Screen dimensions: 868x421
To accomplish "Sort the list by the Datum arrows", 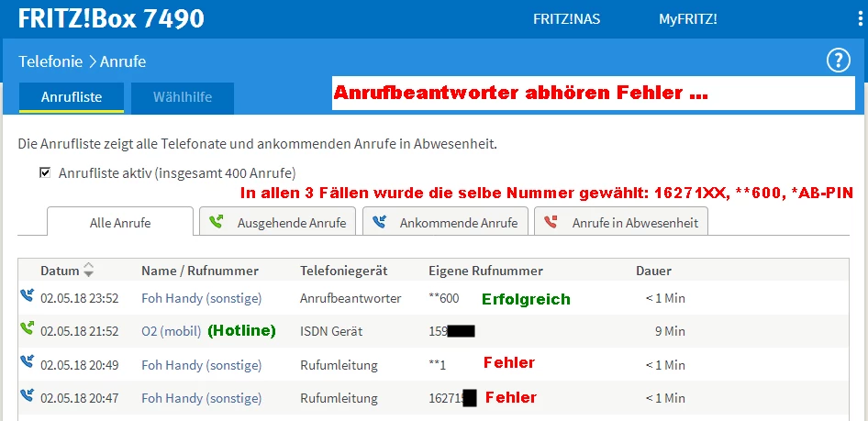I will click(x=89, y=270).
